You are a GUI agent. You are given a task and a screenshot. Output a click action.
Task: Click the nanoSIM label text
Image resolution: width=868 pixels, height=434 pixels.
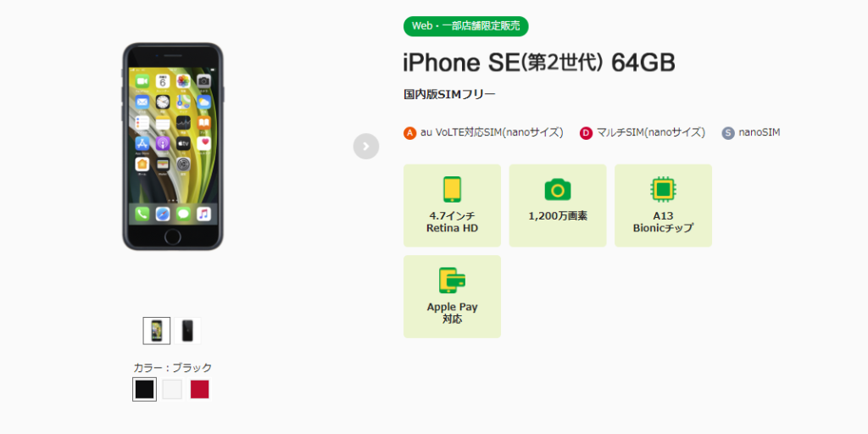tap(759, 133)
